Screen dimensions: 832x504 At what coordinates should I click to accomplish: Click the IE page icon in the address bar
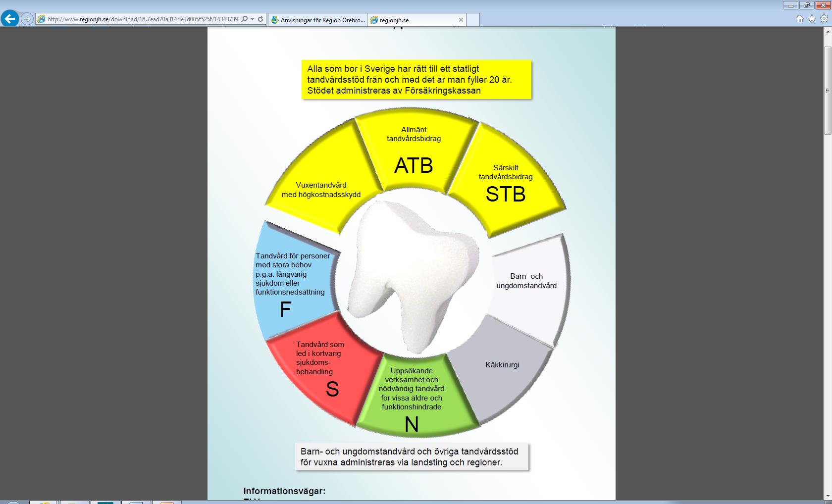42,19
